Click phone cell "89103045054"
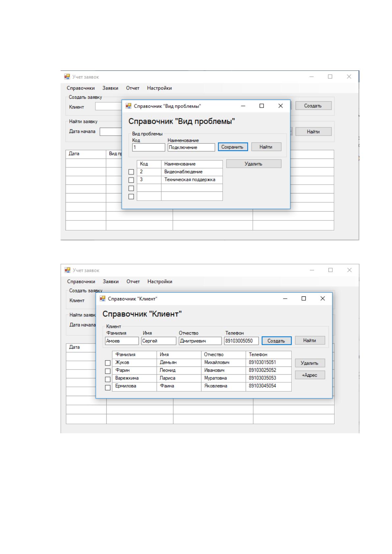 point(269,386)
